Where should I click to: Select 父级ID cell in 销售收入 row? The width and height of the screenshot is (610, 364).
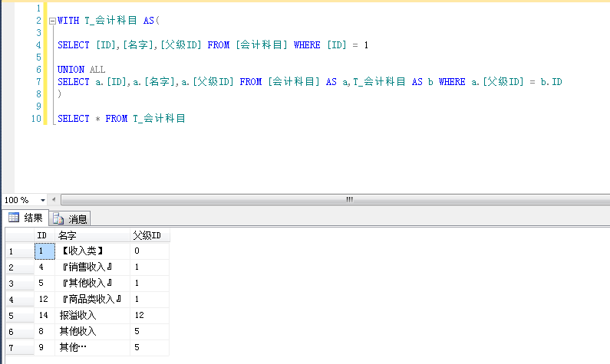(x=150, y=267)
